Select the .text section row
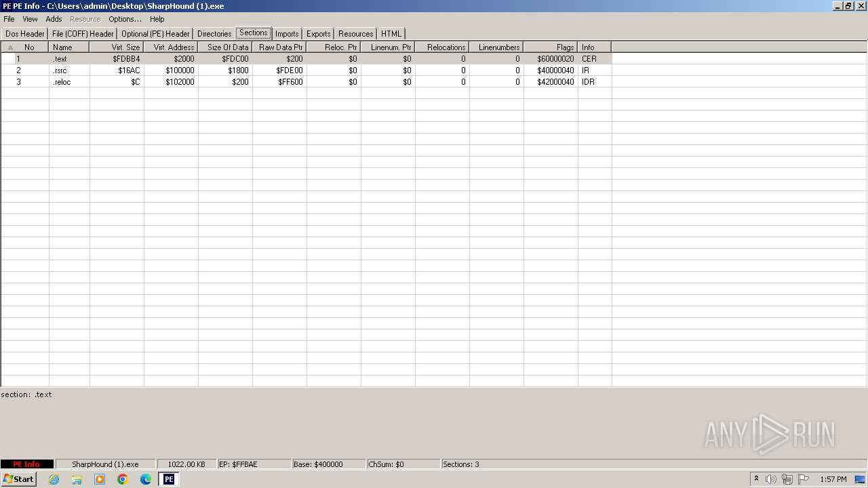The width and height of the screenshot is (868, 488). pos(307,59)
